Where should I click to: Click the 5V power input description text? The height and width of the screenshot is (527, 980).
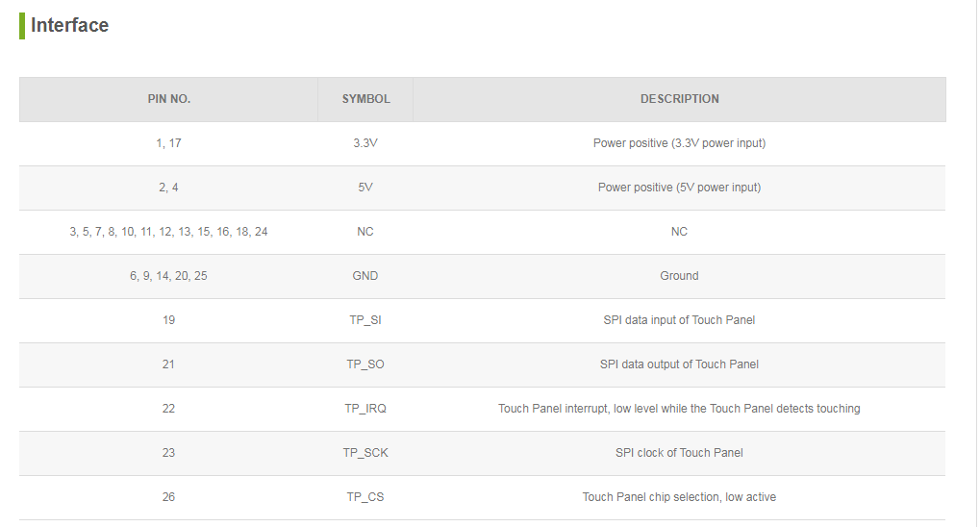click(679, 188)
